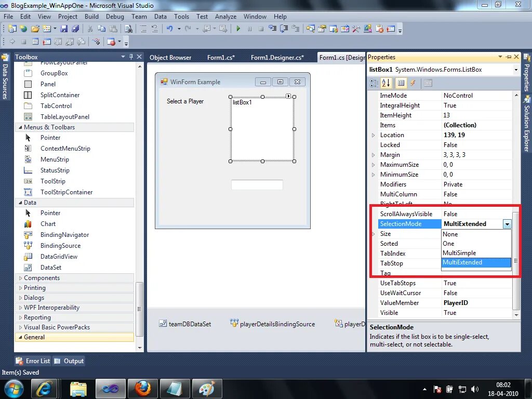Sort properties alphabetically with A-Z icon
The image size is (532, 399).
[x=386, y=83]
